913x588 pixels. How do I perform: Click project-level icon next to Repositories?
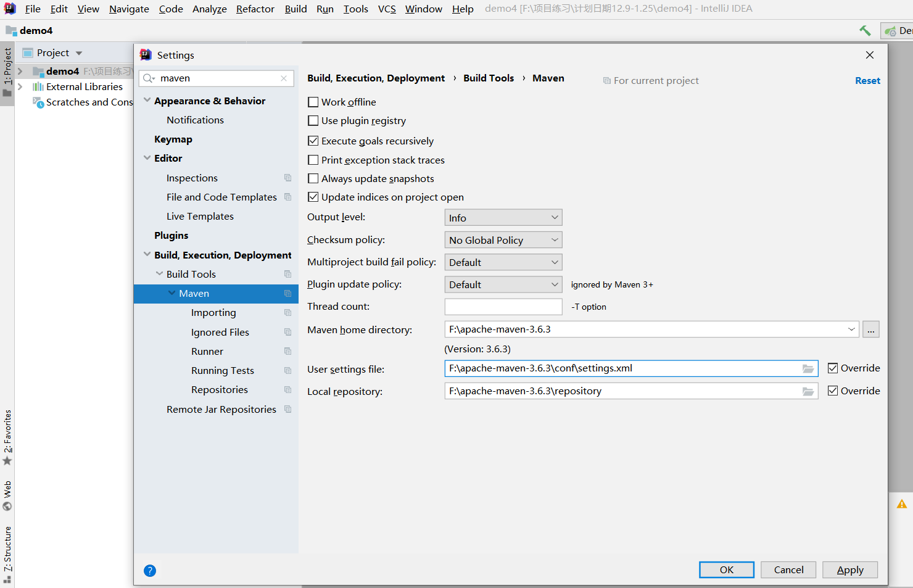pos(287,389)
